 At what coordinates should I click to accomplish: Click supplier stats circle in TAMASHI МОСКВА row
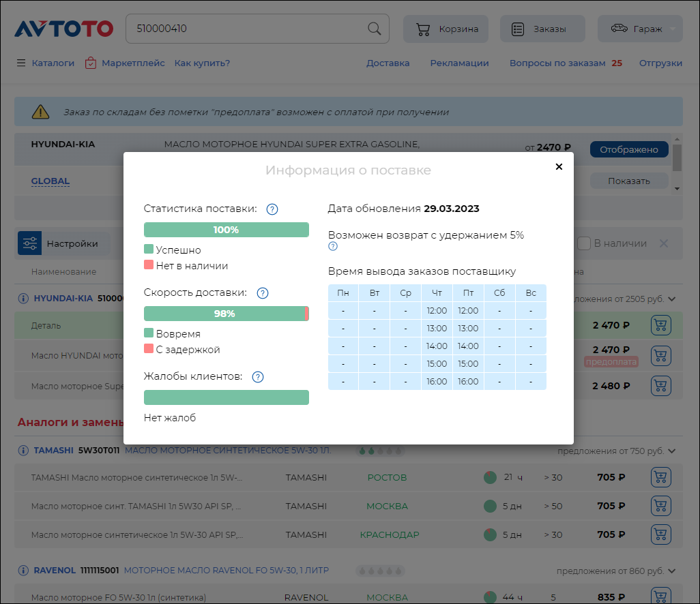click(x=490, y=506)
